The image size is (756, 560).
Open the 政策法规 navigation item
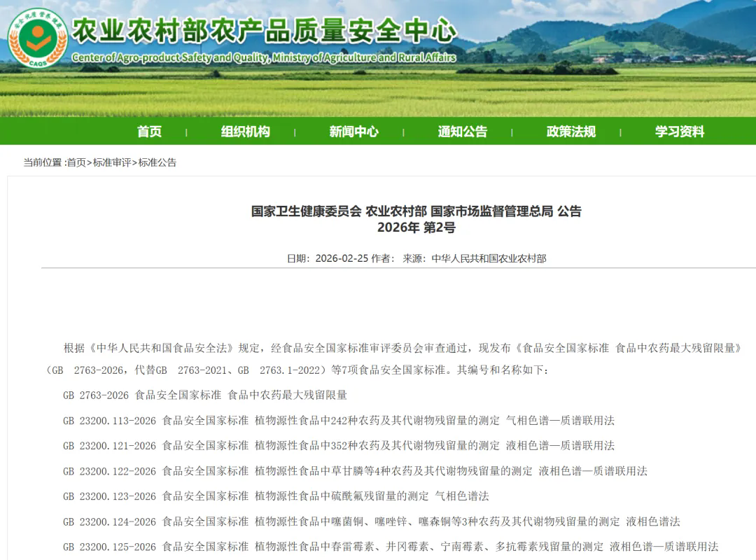click(x=570, y=132)
